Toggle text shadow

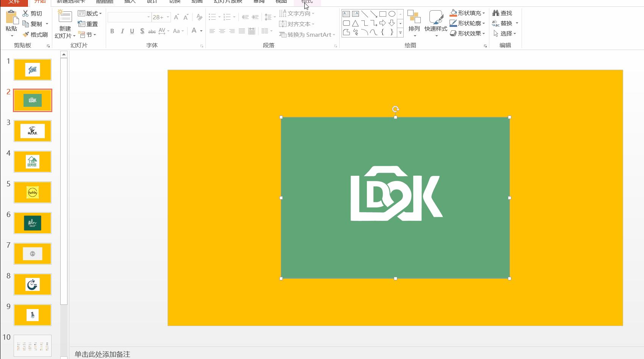(142, 31)
